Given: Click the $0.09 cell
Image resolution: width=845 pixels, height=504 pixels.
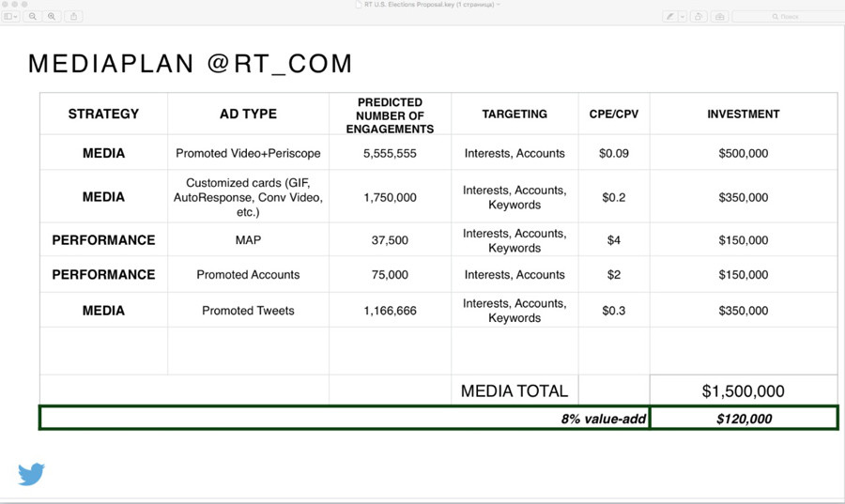Looking at the screenshot, I should (x=614, y=153).
